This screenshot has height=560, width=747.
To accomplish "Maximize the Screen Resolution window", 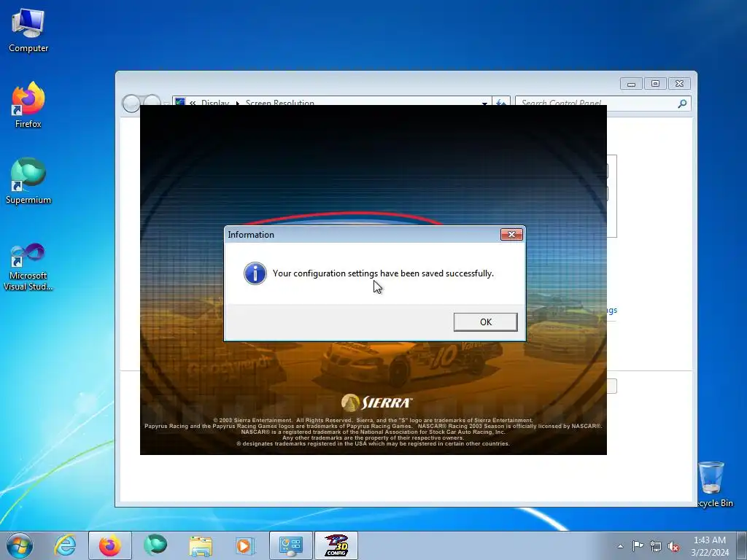I will pyautogui.click(x=655, y=84).
